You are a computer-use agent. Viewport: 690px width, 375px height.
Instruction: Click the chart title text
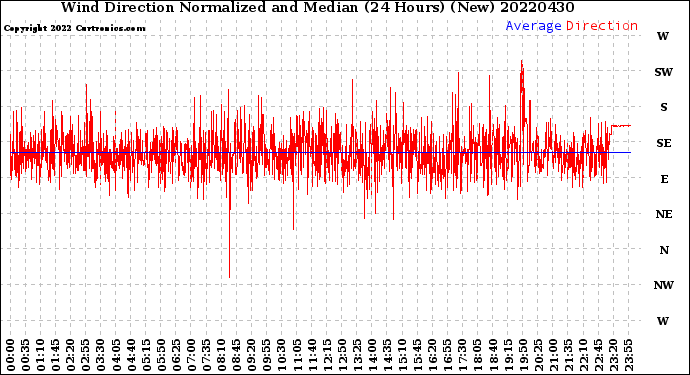[317, 7]
